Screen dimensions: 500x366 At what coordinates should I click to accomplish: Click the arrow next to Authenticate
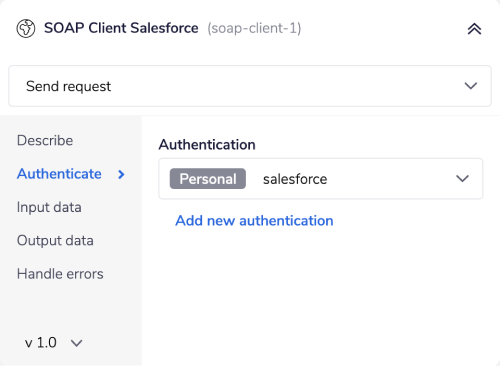pyautogui.click(x=121, y=174)
